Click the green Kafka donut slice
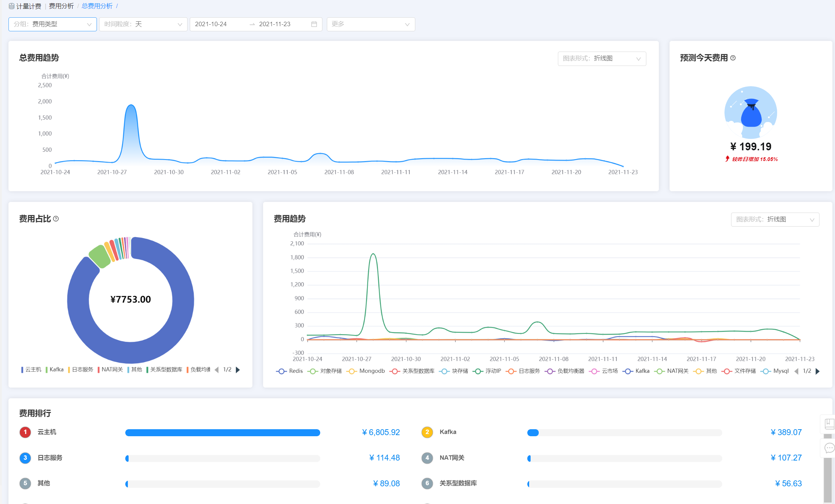 100,256
